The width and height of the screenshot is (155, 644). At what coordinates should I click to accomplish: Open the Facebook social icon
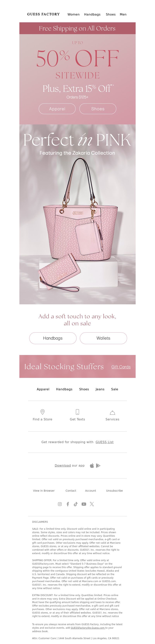68,504
